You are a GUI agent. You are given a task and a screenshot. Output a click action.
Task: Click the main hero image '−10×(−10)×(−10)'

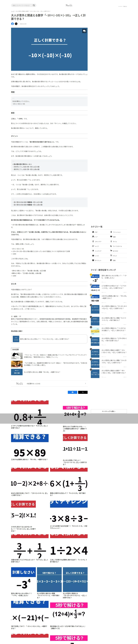pos(49,49)
